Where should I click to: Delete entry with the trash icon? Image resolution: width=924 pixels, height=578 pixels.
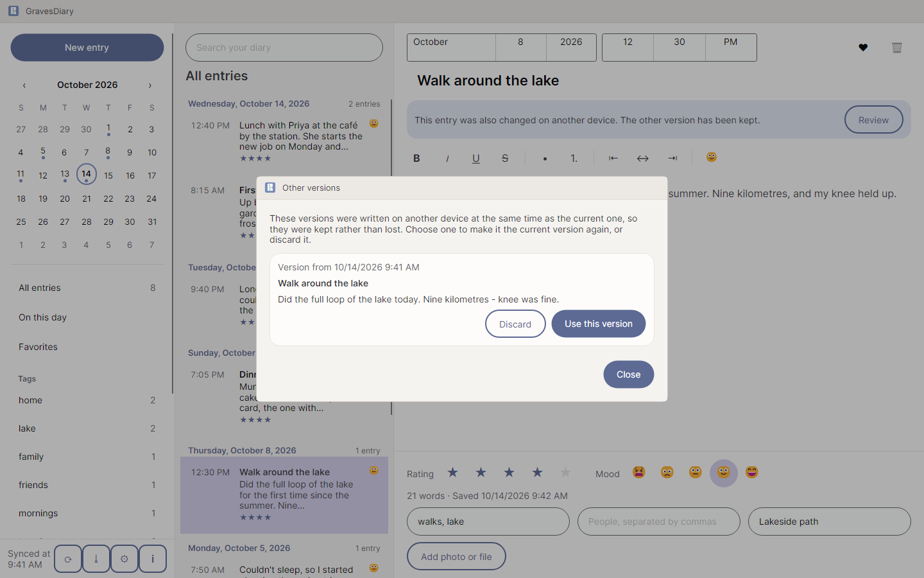(897, 48)
